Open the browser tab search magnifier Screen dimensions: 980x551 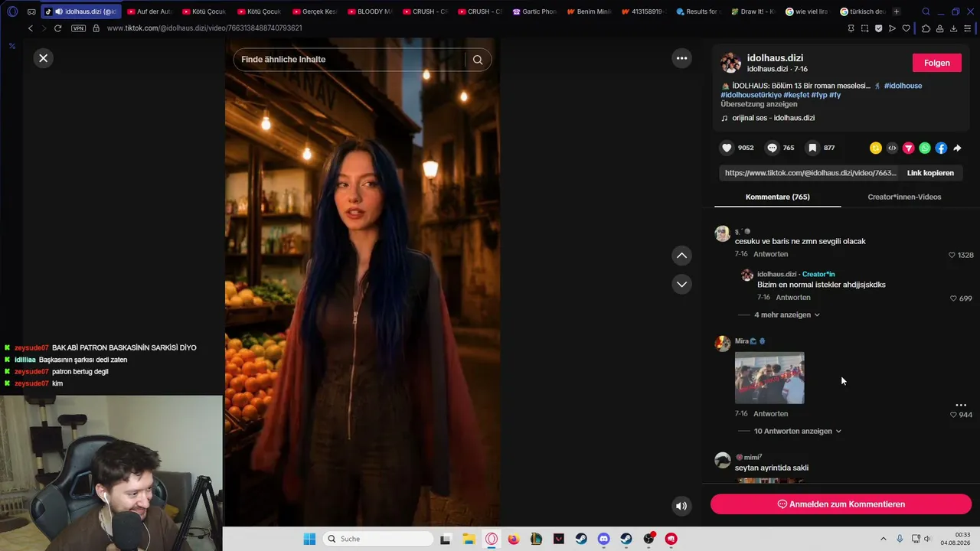tap(926, 11)
